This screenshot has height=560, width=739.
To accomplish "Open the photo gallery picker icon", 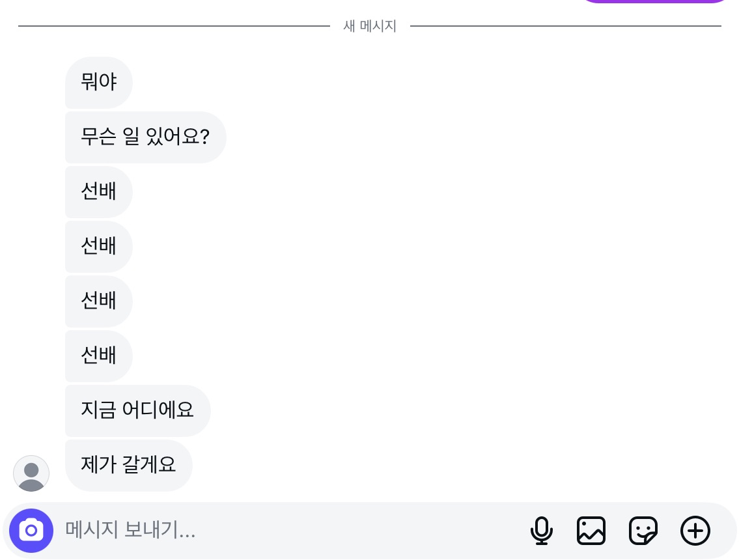I will (591, 531).
